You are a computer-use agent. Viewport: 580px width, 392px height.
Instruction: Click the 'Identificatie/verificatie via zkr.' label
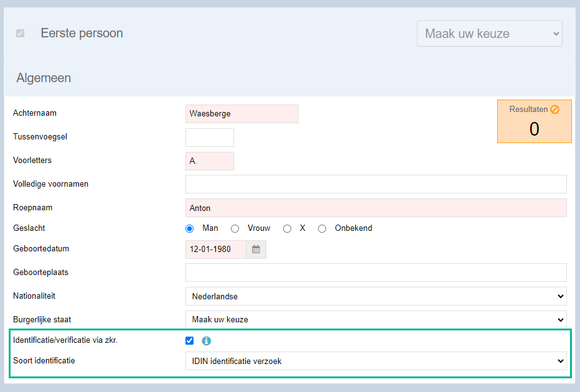point(65,340)
